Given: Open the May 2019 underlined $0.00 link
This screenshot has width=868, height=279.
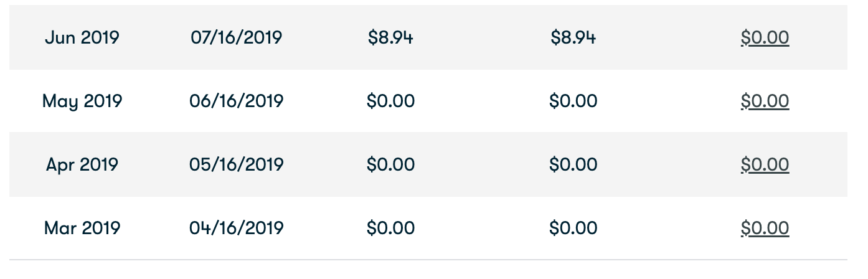Looking at the screenshot, I should tap(765, 101).
